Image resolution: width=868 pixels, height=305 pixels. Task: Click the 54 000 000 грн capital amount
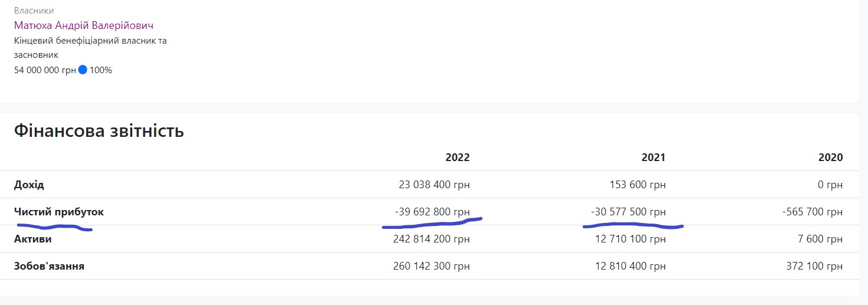45,70
